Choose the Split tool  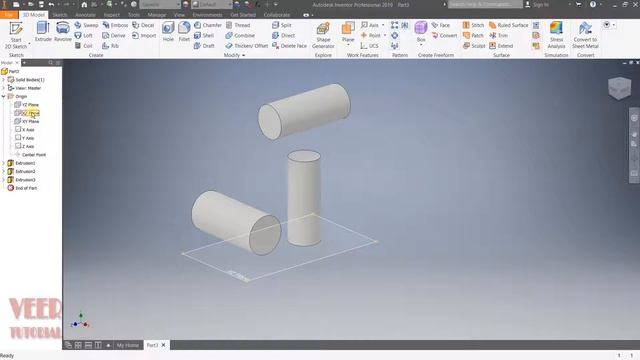tap(282, 25)
